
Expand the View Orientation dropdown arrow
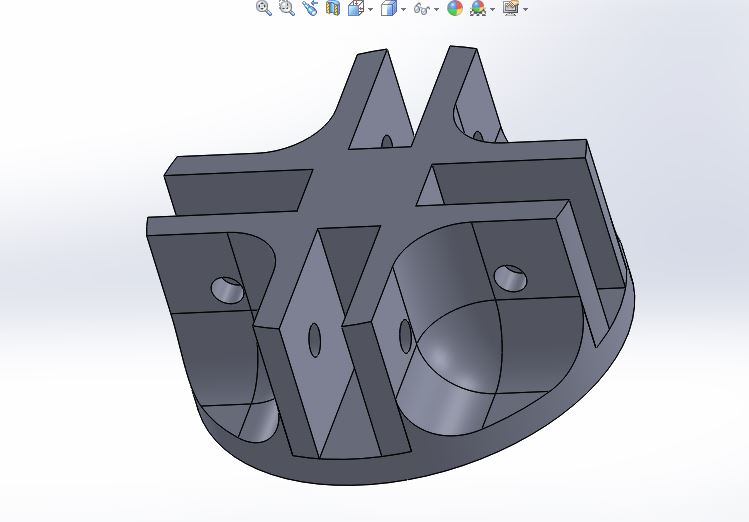(x=371, y=9)
